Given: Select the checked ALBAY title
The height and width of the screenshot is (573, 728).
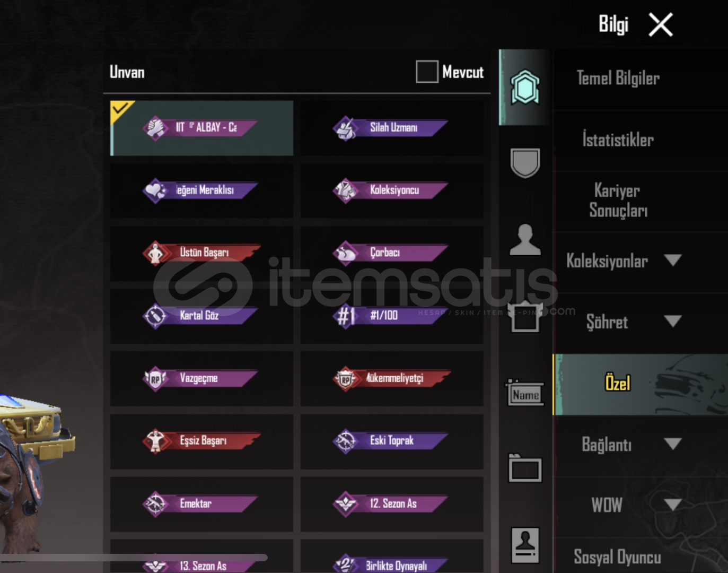Looking at the screenshot, I should coord(201,128).
